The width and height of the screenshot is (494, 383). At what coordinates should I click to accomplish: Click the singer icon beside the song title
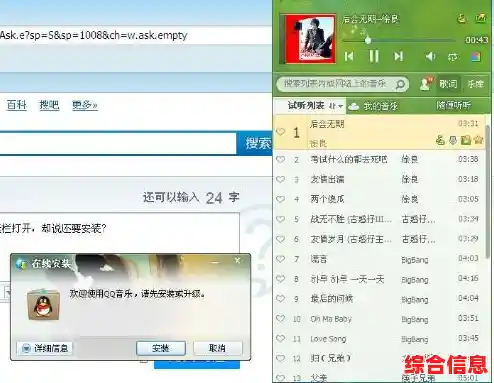pos(461,18)
